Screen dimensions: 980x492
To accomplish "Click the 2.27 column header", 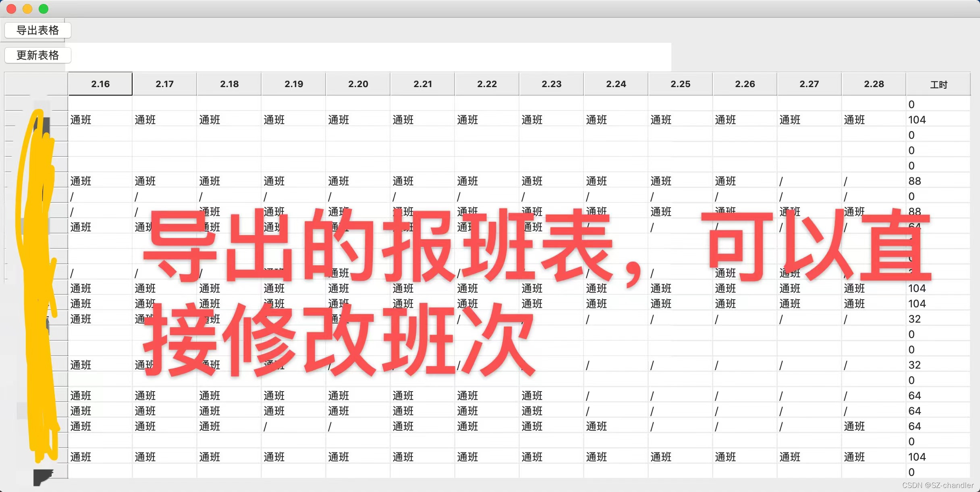I will point(809,84).
